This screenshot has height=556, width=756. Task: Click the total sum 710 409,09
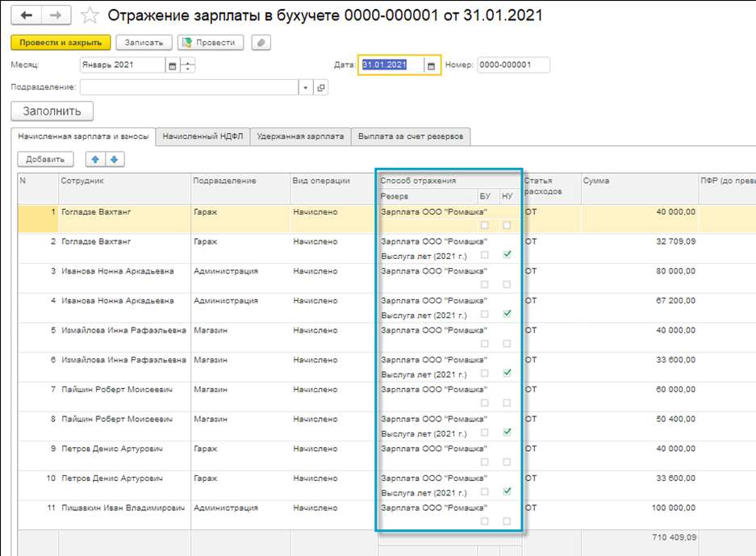point(674,537)
